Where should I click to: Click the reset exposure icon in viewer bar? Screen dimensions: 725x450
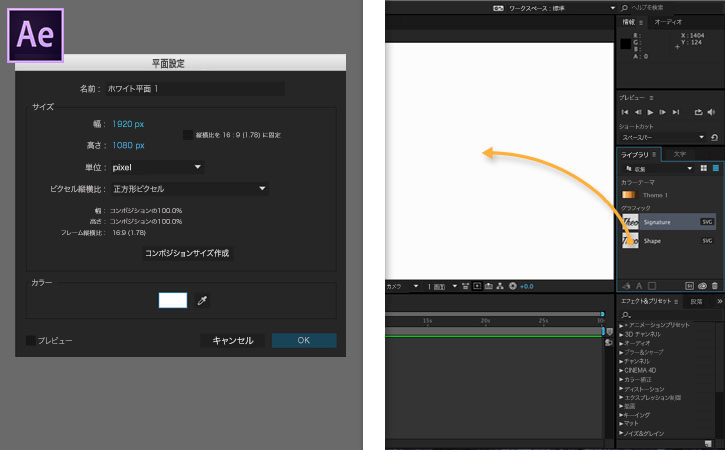[512, 286]
